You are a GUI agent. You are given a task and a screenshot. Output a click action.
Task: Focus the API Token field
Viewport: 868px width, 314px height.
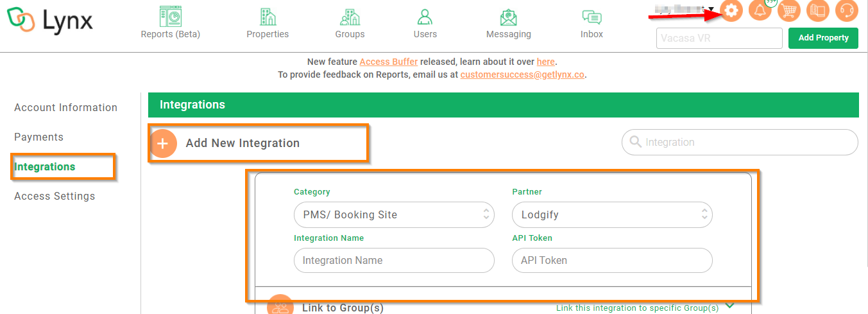coord(612,260)
